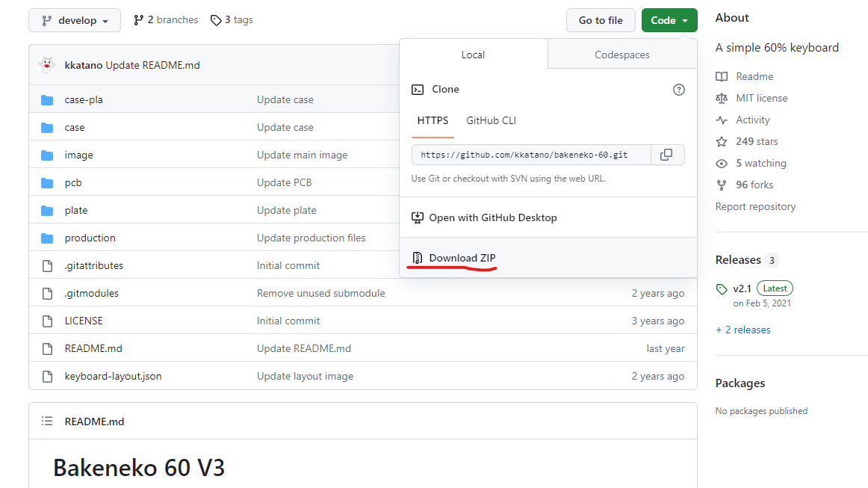Open the Activity link
This screenshot has height=488, width=868.
(x=753, y=120)
